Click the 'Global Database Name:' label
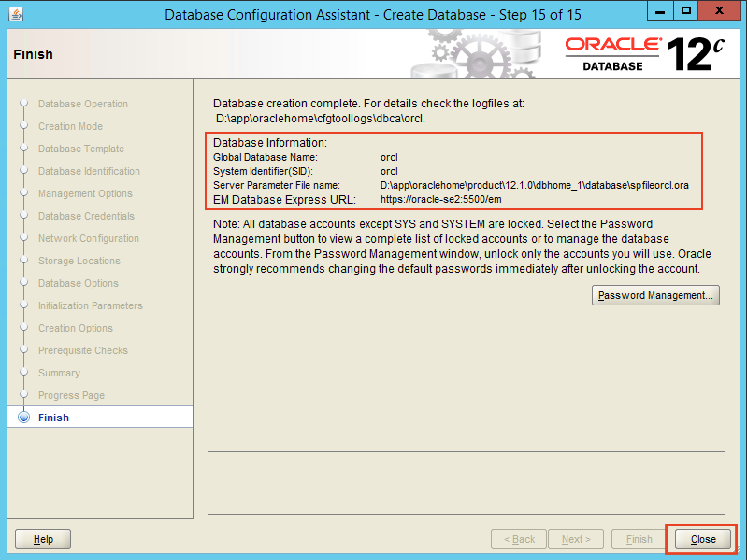Viewport: 747px width, 560px height. (x=265, y=157)
